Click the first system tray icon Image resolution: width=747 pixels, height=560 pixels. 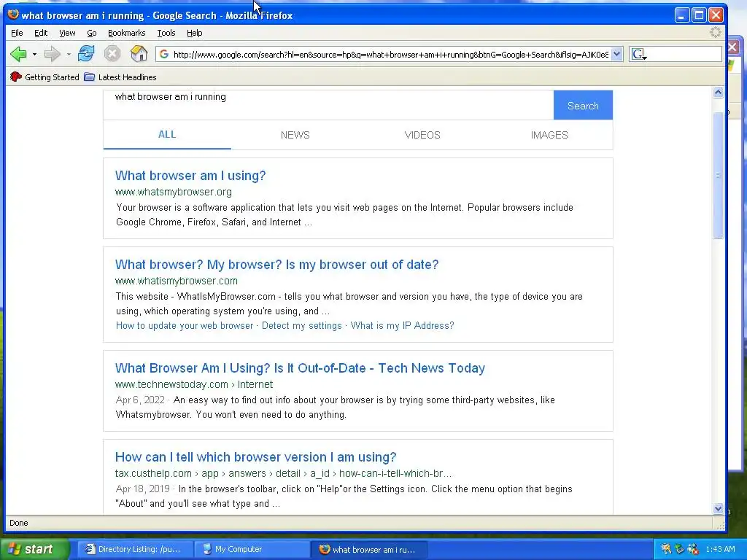tap(666, 549)
